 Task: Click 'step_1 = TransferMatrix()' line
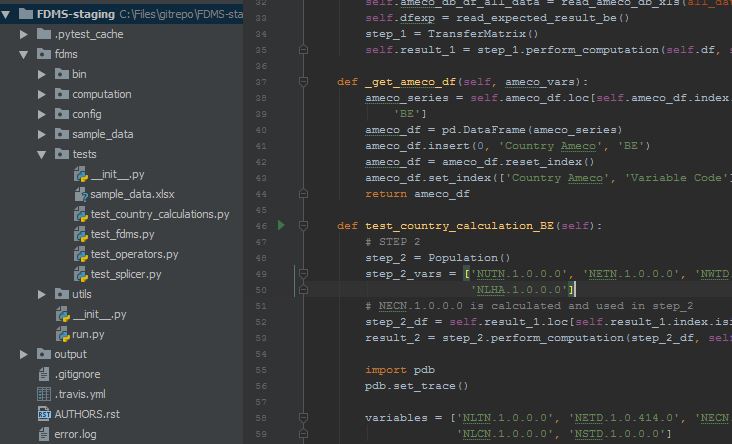452,34
